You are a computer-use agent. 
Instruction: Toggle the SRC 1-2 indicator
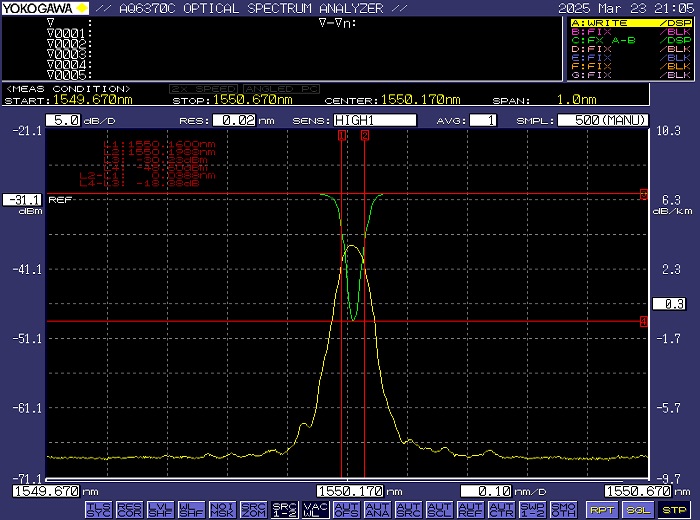pyautogui.click(x=284, y=509)
